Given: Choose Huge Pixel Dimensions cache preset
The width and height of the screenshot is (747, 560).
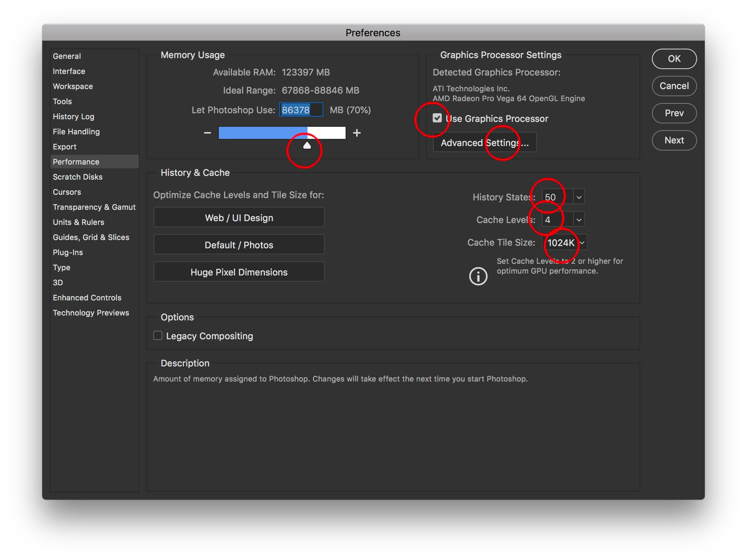Looking at the screenshot, I should (239, 272).
